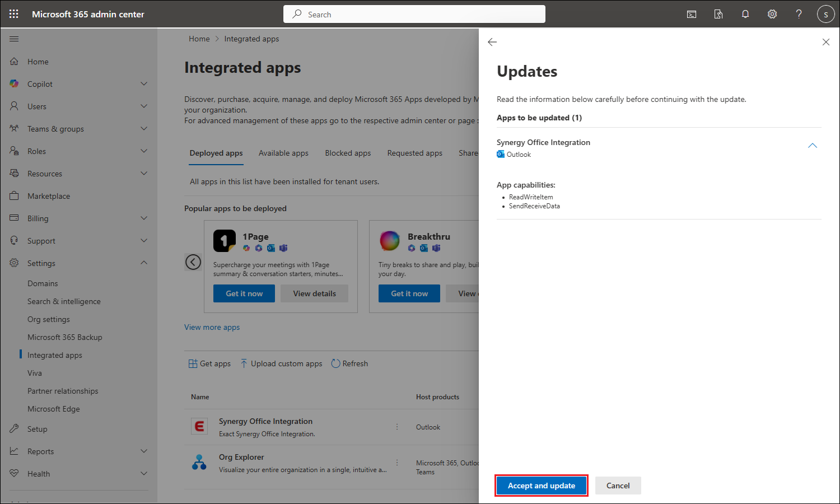Viewport: 840px width, 504px height.
Task: Click into the Search field
Action: coord(414,14)
